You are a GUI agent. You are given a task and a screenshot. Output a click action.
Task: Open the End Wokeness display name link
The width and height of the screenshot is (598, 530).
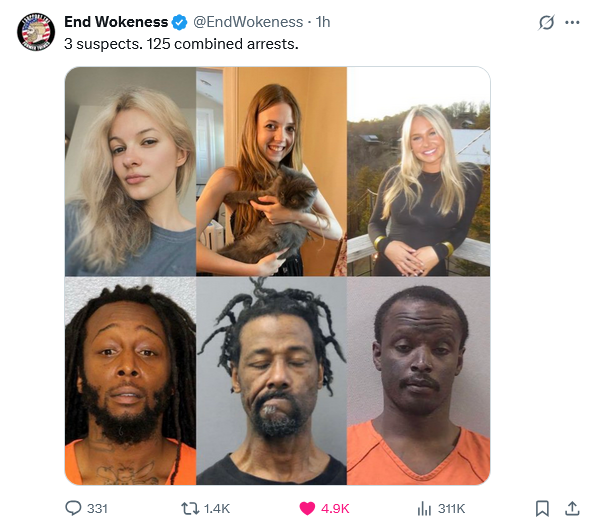pyautogui.click(x=116, y=22)
